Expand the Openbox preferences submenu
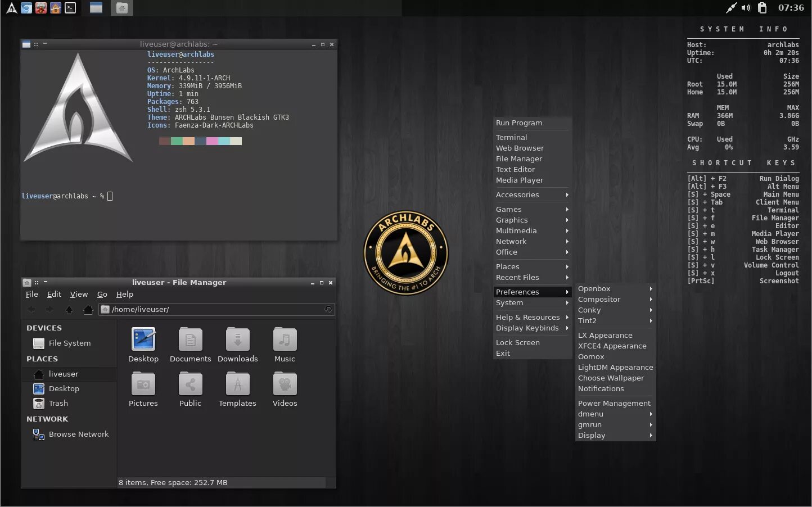The width and height of the screenshot is (812, 507). pos(615,288)
